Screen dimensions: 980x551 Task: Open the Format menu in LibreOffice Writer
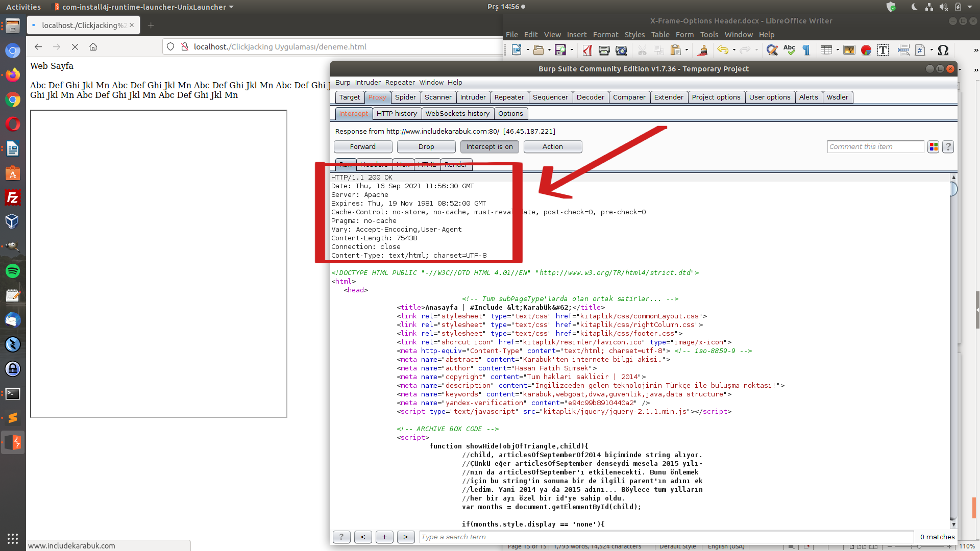pos(606,35)
